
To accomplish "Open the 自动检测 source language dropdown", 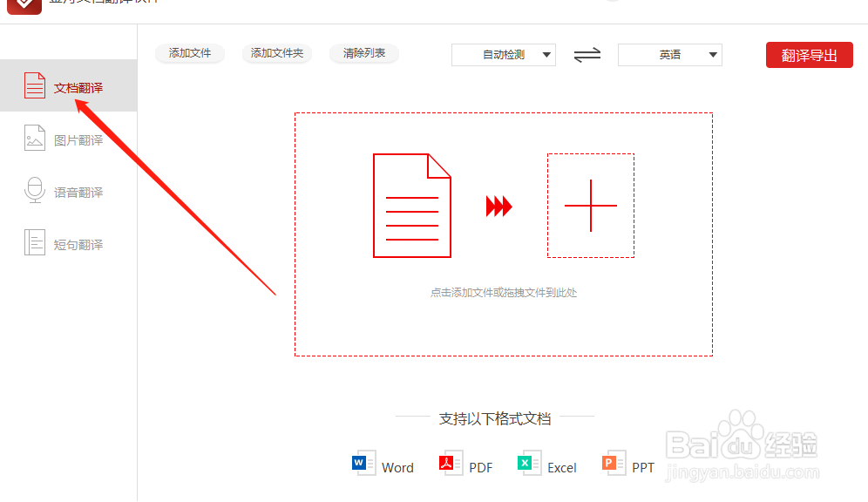I will (503, 54).
